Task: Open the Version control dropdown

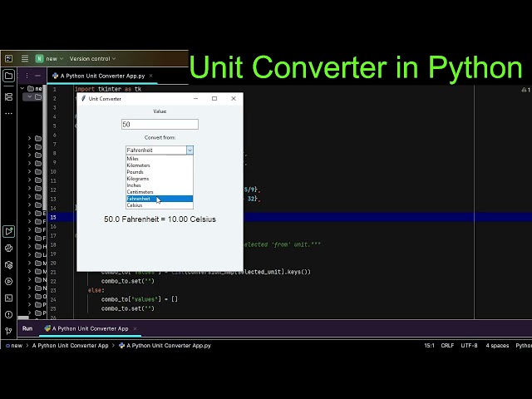Action: 92,59
